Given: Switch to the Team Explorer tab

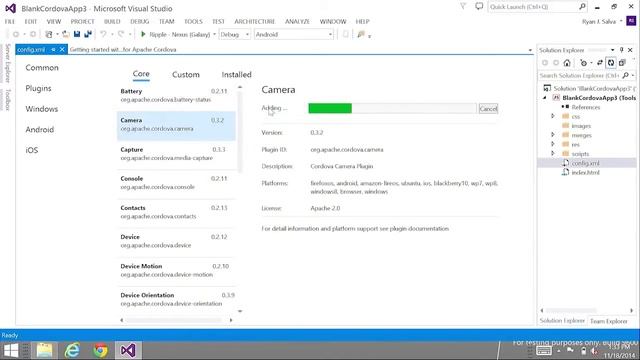Looking at the screenshot, I should 609,321.
